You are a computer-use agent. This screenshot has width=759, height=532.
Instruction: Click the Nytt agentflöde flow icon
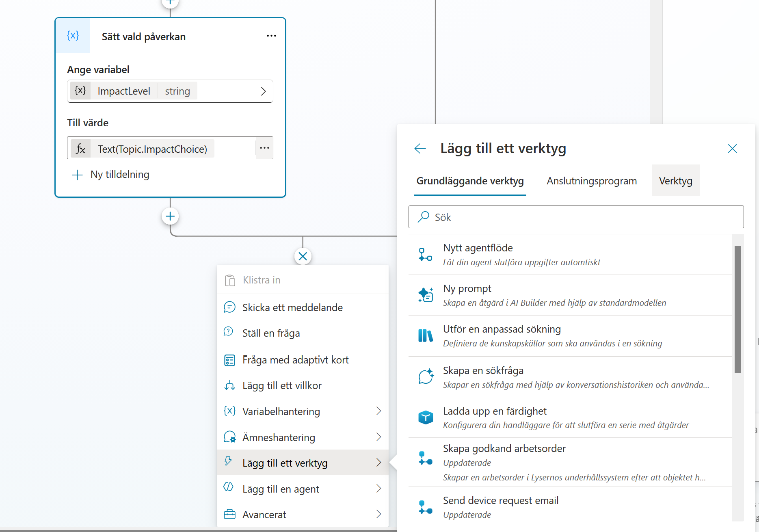pos(426,255)
